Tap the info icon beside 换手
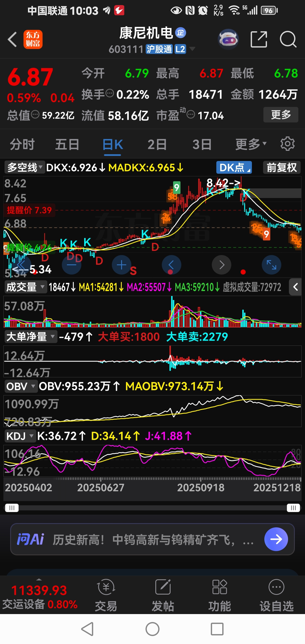 [110, 93]
